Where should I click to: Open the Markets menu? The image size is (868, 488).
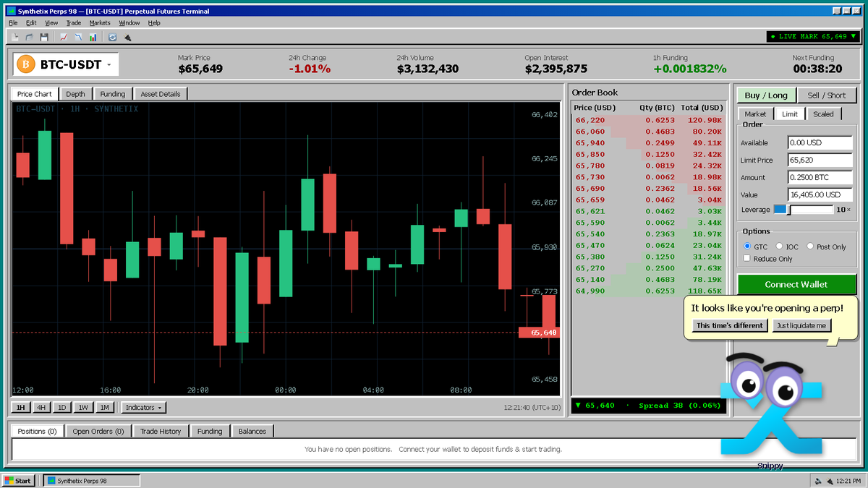100,23
